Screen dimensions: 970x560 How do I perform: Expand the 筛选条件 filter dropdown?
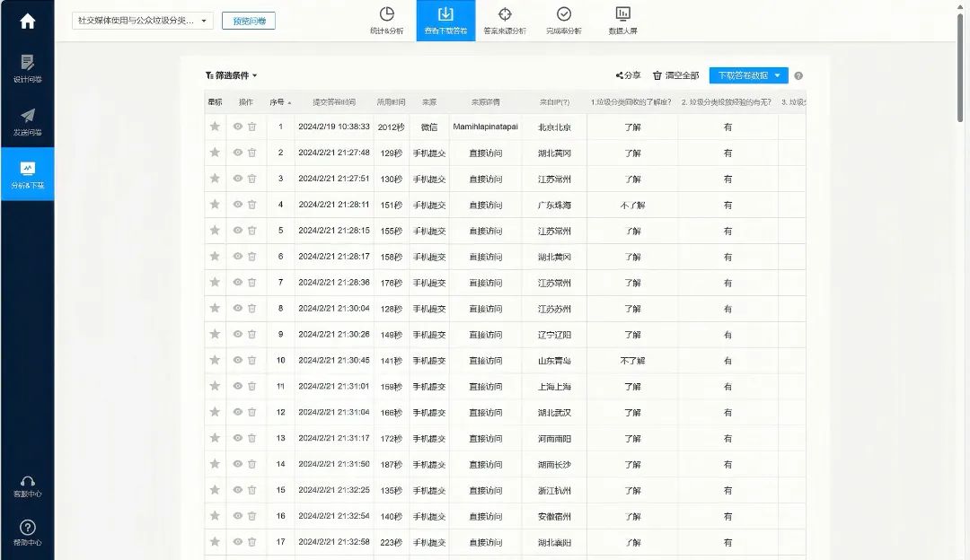[231, 76]
